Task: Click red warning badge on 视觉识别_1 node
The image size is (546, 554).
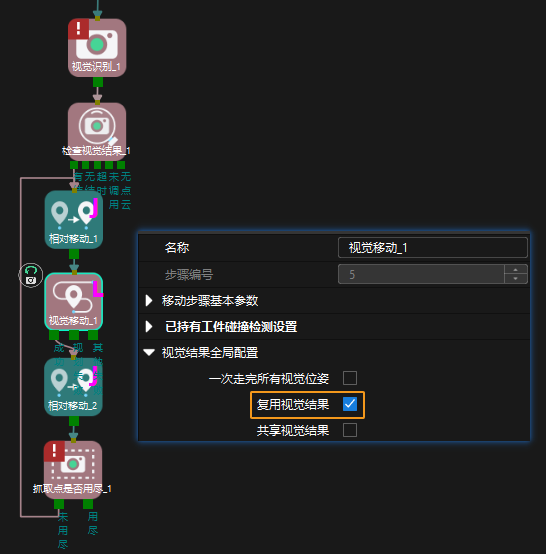Action: (x=78, y=29)
